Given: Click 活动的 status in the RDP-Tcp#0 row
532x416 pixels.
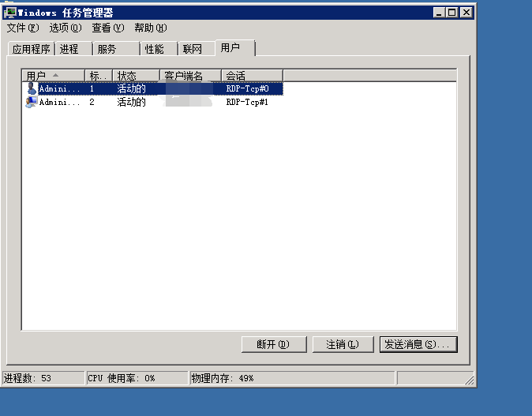Looking at the screenshot, I should 131,88.
